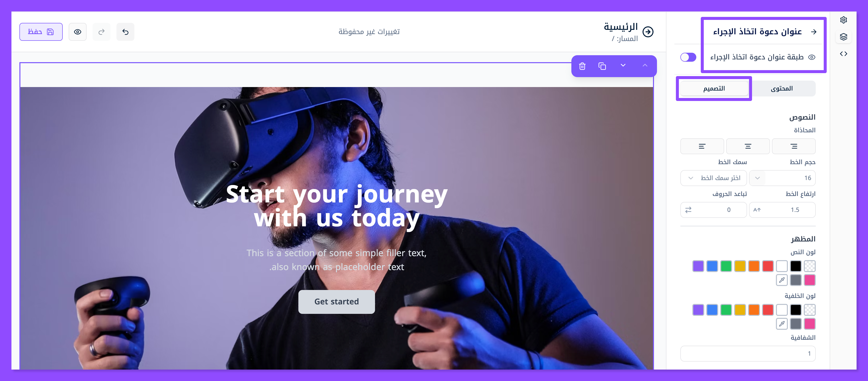Open settings gear in sidebar
This screenshot has height=381, width=868.
tap(843, 20)
